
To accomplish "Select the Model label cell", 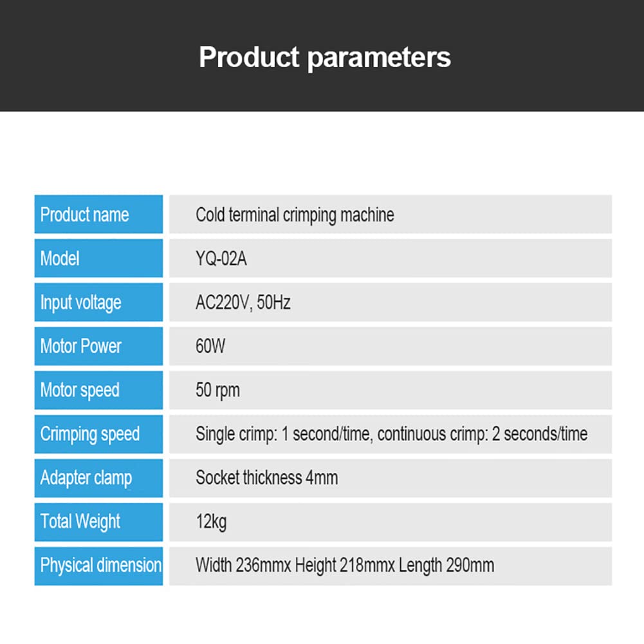I will click(x=98, y=259).
